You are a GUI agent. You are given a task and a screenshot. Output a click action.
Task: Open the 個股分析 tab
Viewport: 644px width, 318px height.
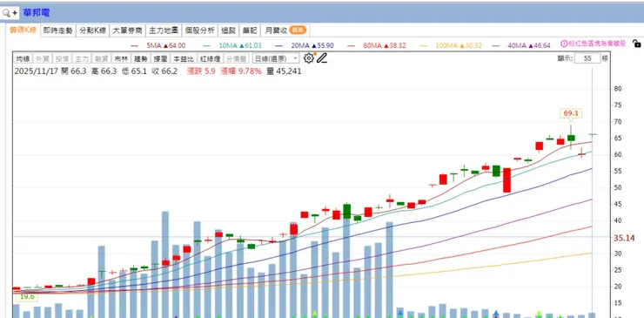click(x=199, y=30)
